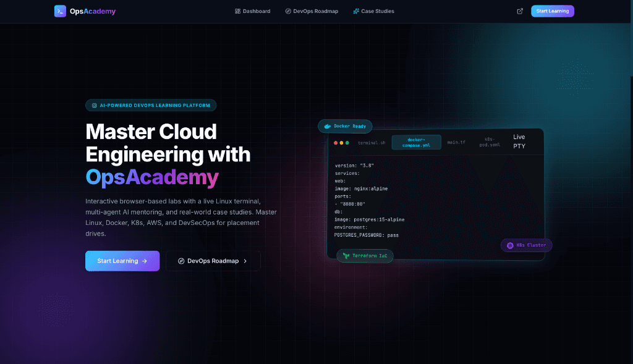
Task: Click the hero Start Learning button
Action: (x=122, y=261)
